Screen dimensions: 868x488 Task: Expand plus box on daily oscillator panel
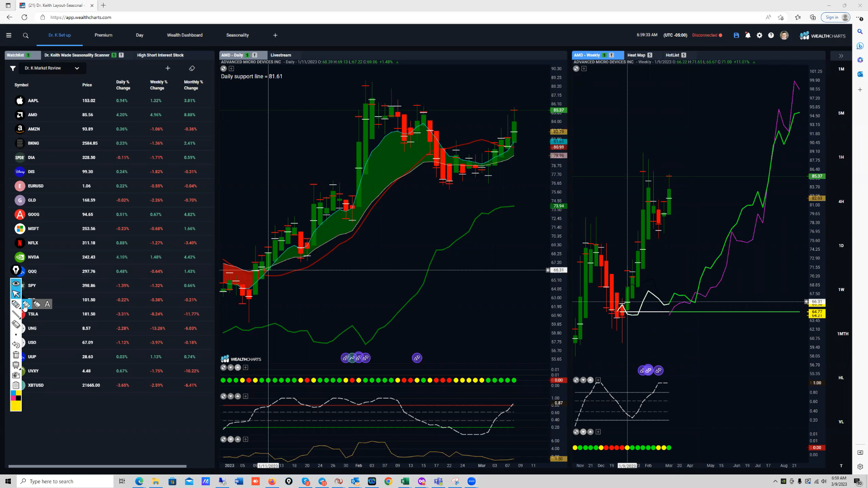pos(245,396)
